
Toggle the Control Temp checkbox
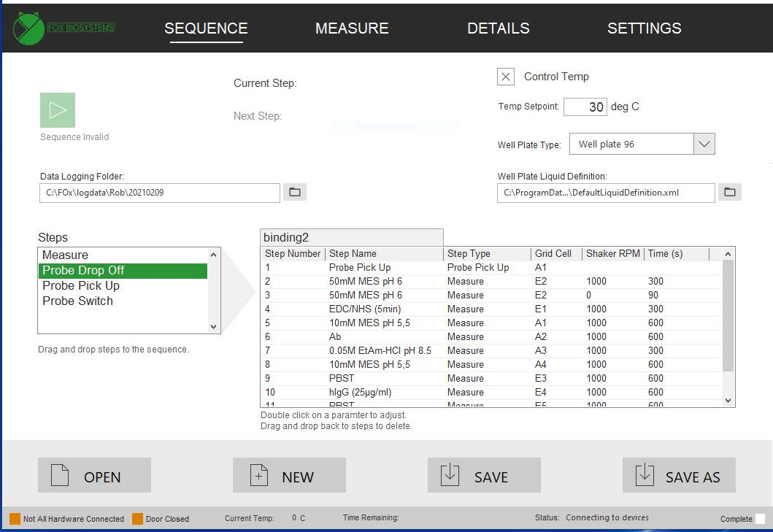(506, 77)
